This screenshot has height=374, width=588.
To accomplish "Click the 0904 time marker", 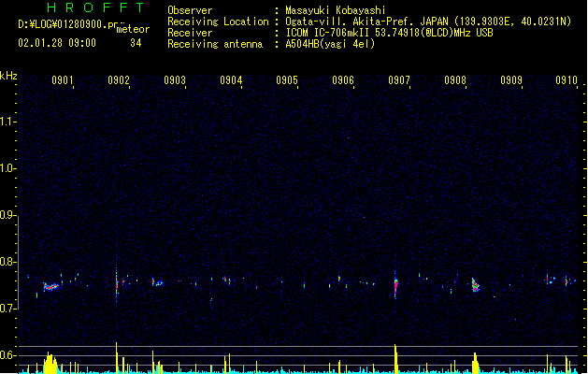I will [x=231, y=80].
